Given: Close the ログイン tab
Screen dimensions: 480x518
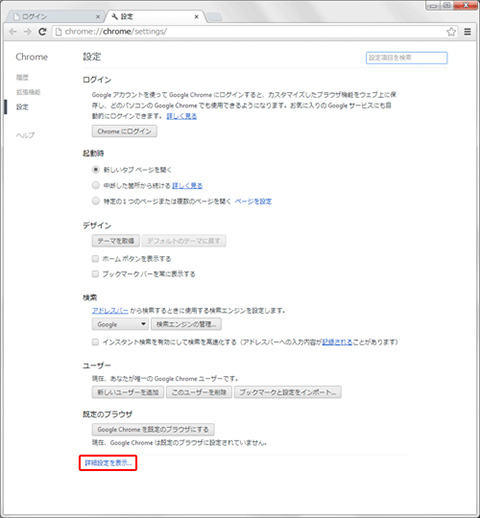Looking at the screenshot, I should (98, 17).
